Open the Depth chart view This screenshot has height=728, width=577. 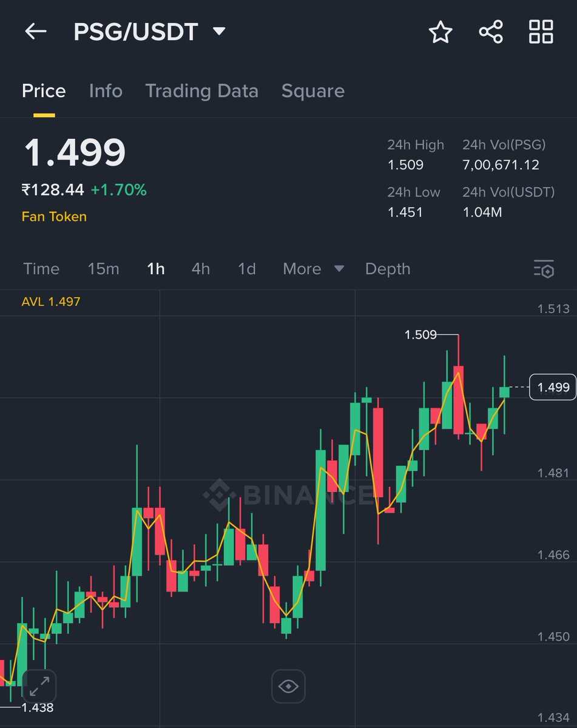tap(388, 269)
